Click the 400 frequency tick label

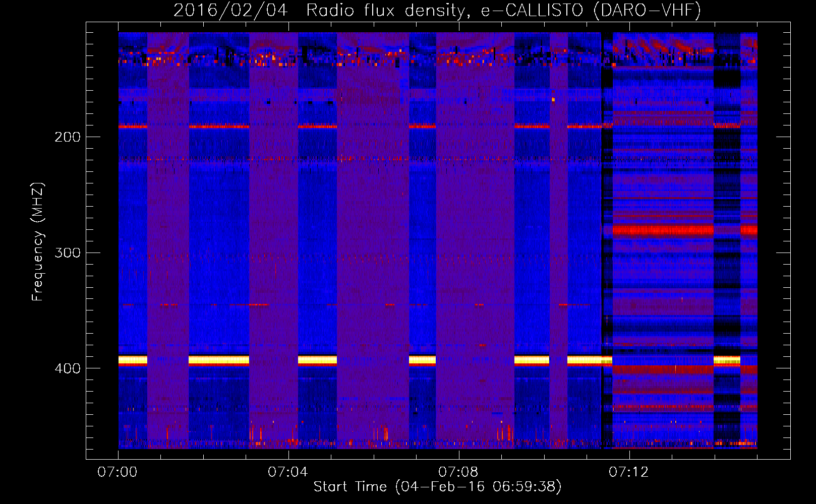coord(68,368)
